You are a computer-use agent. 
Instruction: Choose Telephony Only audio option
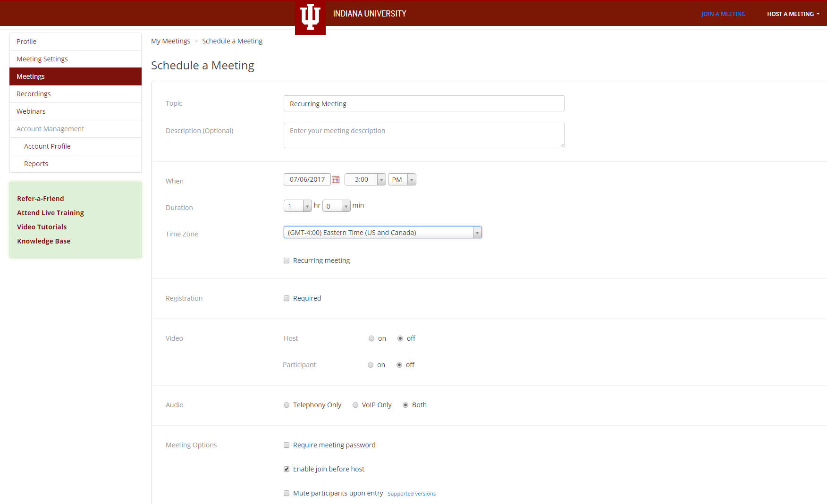pyautogui.click(x=287, y=405)
